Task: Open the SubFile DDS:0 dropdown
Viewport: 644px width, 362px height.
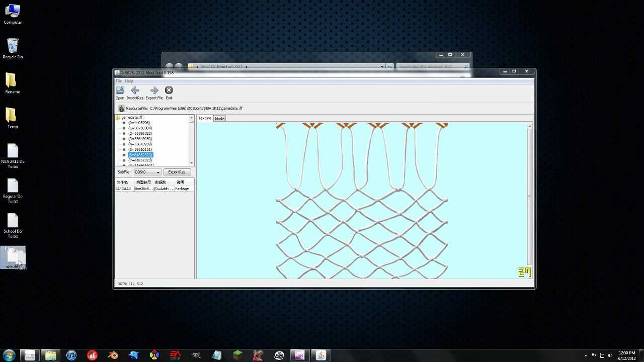Action: pyautogui.click(x=147, y=172)
